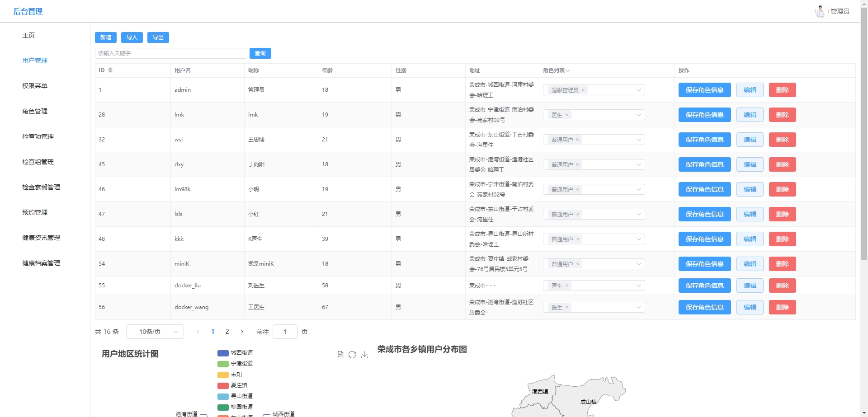868x417 pixels.
Task: Navigate to 预约管理 menu item
Action: (35, 212)
